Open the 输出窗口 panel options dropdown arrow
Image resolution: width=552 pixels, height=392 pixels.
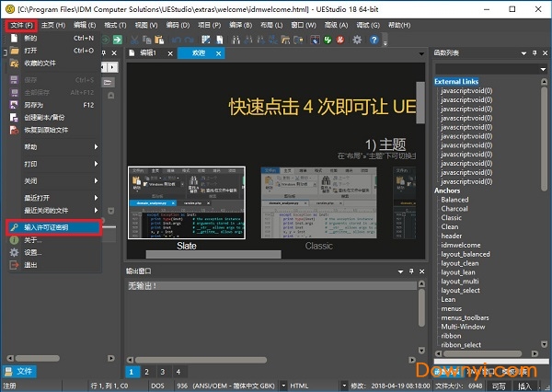pos(400,271)
